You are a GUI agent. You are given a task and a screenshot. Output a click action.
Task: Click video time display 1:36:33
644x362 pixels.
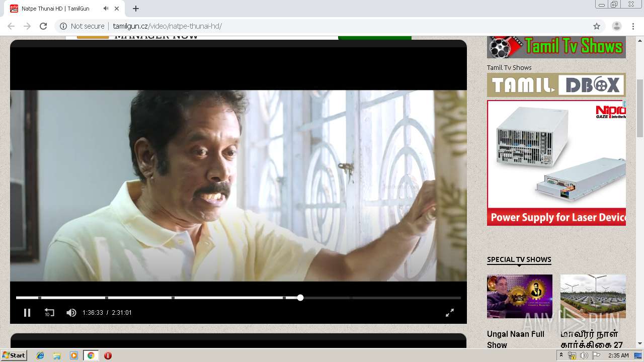(93, 313)
